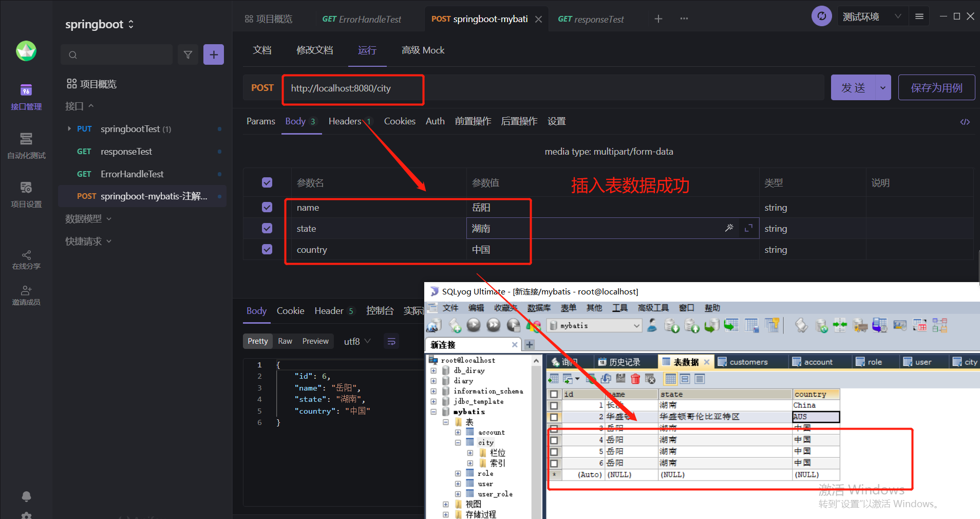Open a new tab with the plus icon
980x519 pixels.
[658, 19]
